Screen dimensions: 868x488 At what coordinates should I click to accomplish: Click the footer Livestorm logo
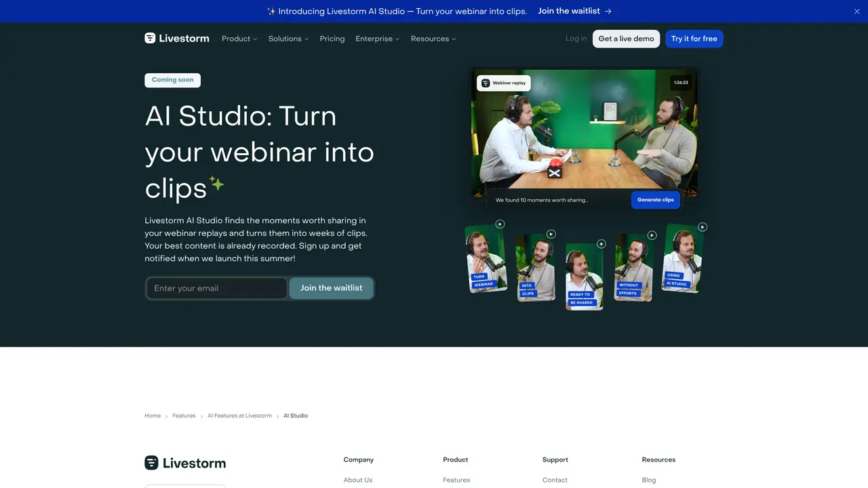[x=185, y=463]
